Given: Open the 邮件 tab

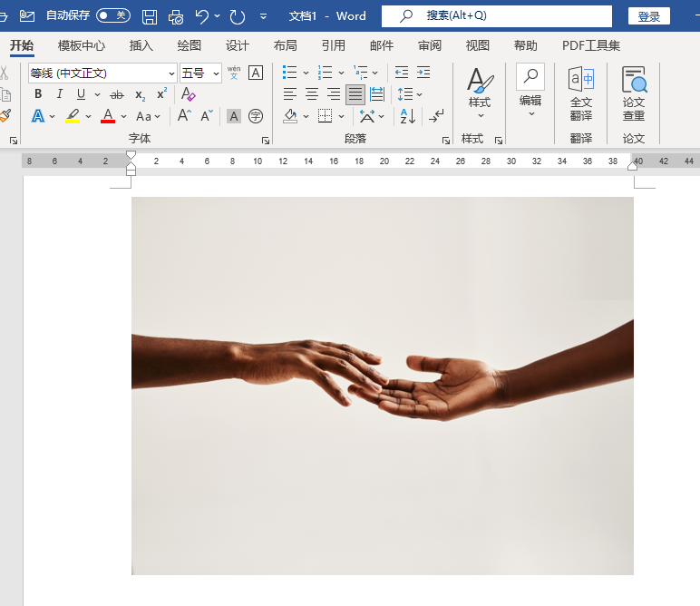Looking at the screenshot, I should pos(382,45).
